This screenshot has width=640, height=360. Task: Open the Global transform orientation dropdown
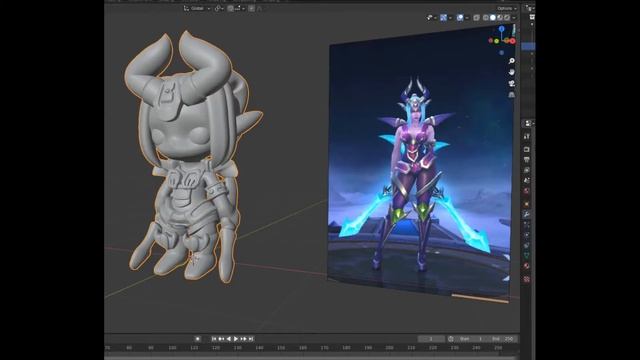[x=197, y=8]
